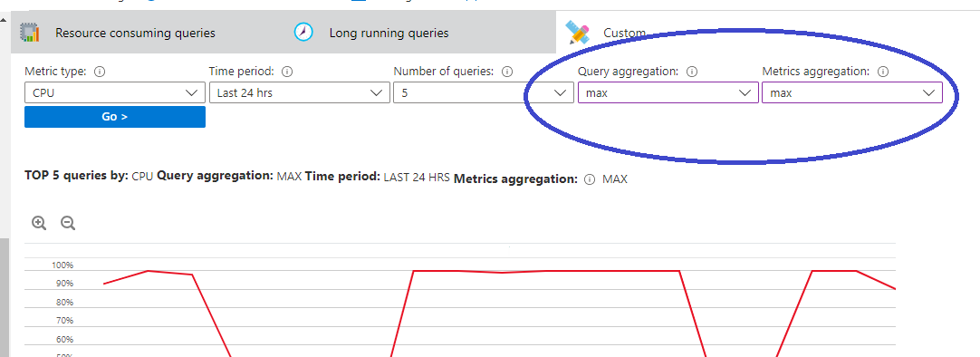Click the TOP 5 queries by summary text
The image size is (980, 357).
pos(76,176)
